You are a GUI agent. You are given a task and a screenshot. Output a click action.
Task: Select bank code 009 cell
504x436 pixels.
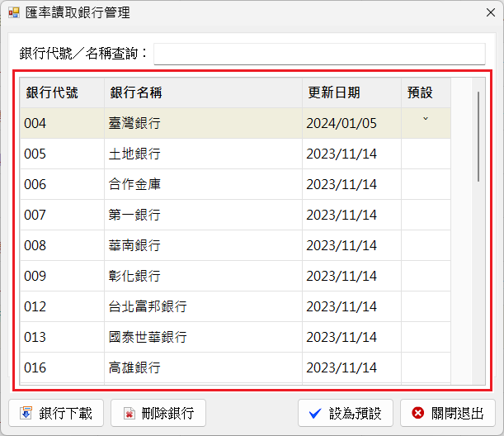point(62,276)
